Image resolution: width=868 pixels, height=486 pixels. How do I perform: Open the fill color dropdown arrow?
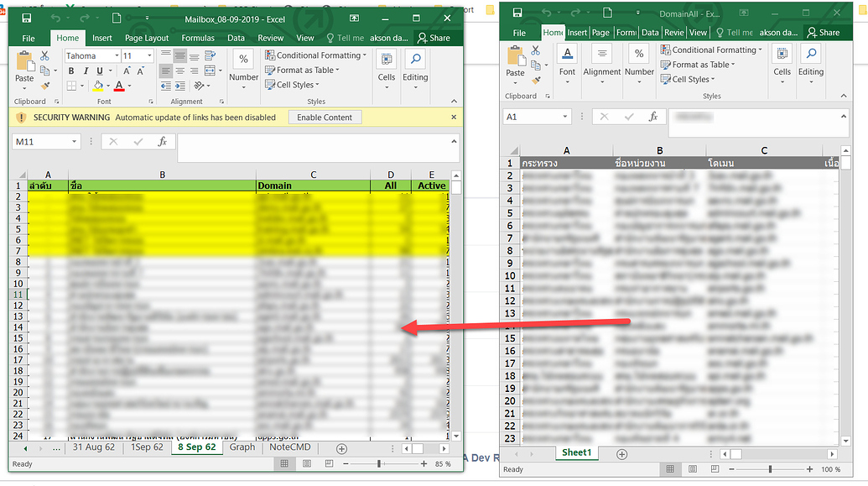[107, 85]
